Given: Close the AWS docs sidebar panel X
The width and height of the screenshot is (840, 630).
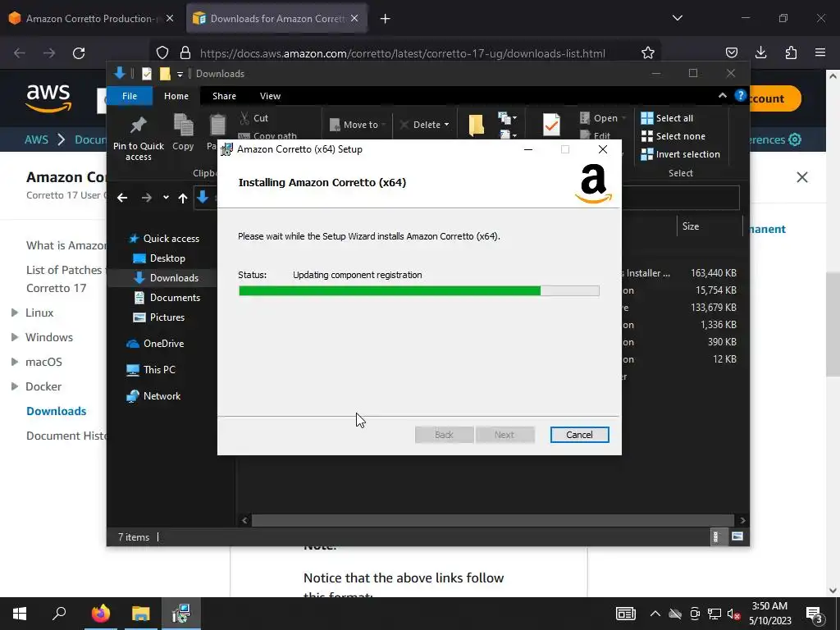Looking at the screenshot, I should [802, 177].
